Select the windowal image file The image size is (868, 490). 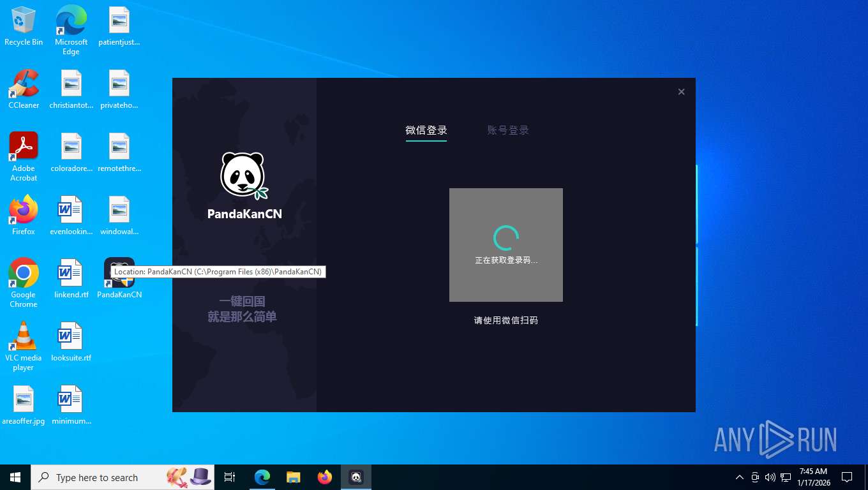(x=119, y=216)
